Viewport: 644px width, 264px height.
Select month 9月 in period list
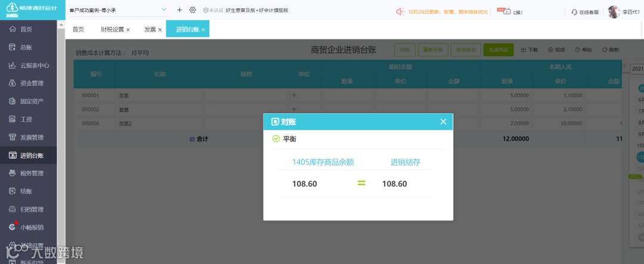[x=640, y=134]
